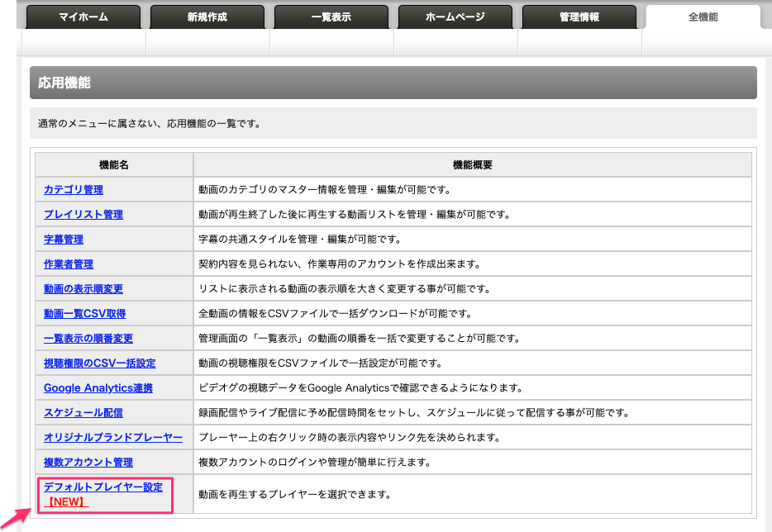The height and width of the screenshot is (532, 772).
Task: Open the マイホーム tab
Action: pos(83,17)
